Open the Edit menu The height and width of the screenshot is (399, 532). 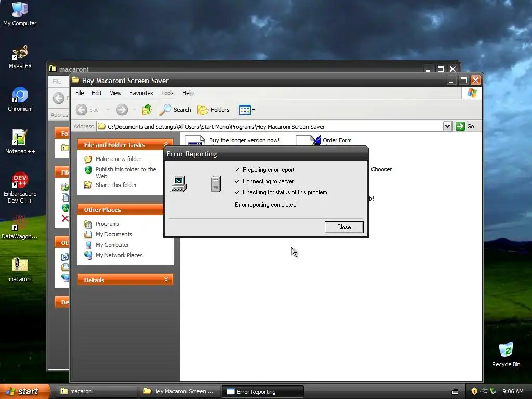click(x=97, y=93)
